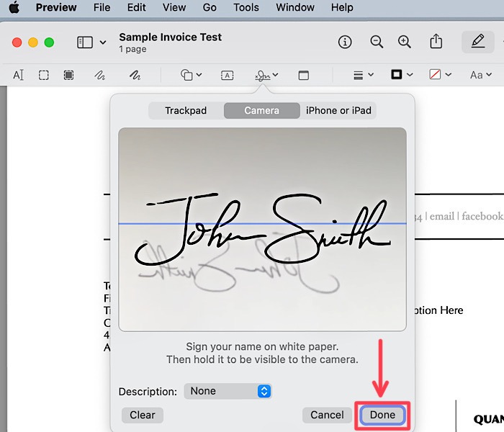Select the Rectangular Selection tool

(x=44, y=75)
